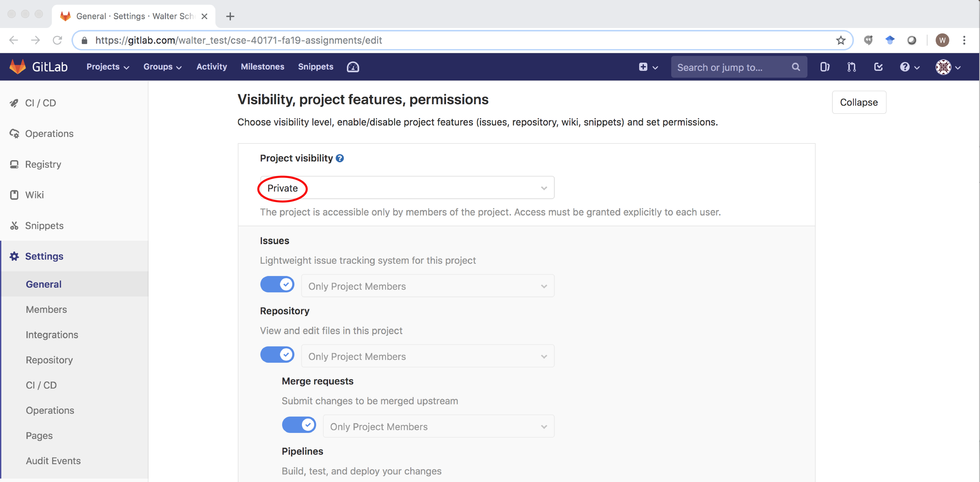This screenshot has height=482, width=980.
Task: Open Audit Events settings
Action: point(53,461)
